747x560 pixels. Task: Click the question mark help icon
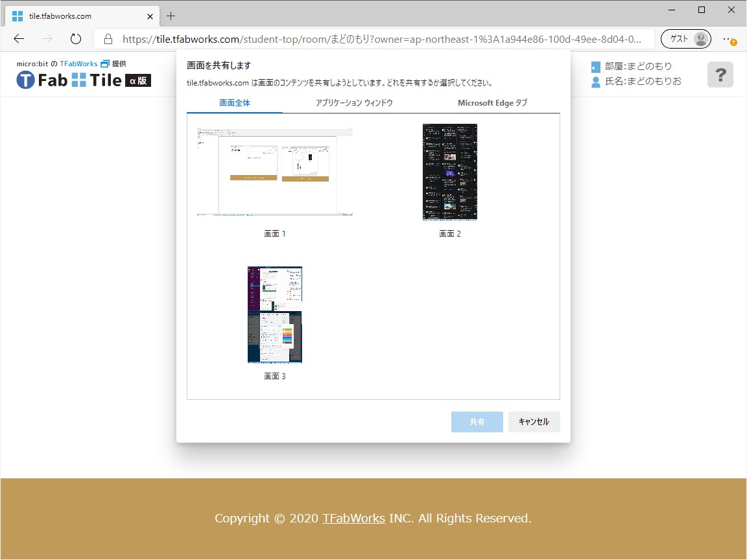720,75
